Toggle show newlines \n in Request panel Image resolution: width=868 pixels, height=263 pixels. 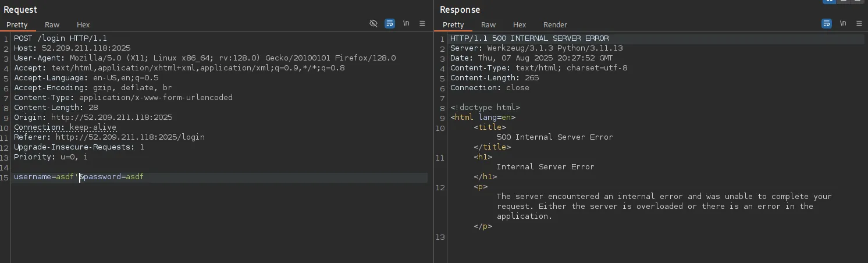(x=406, y=23)
